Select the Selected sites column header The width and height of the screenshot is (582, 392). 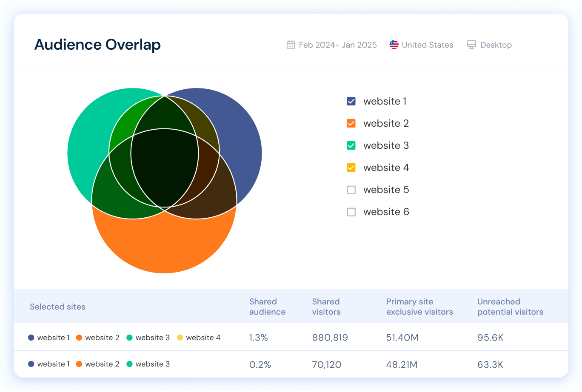[x=57, y=307]
